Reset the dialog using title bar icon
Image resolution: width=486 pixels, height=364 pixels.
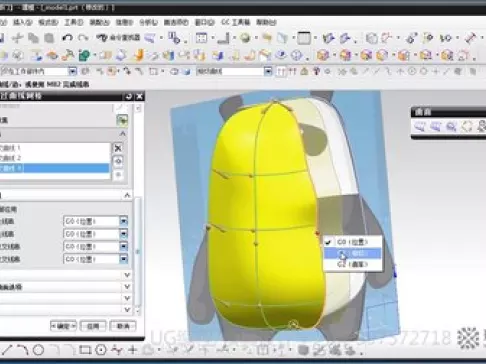(129, 97)
